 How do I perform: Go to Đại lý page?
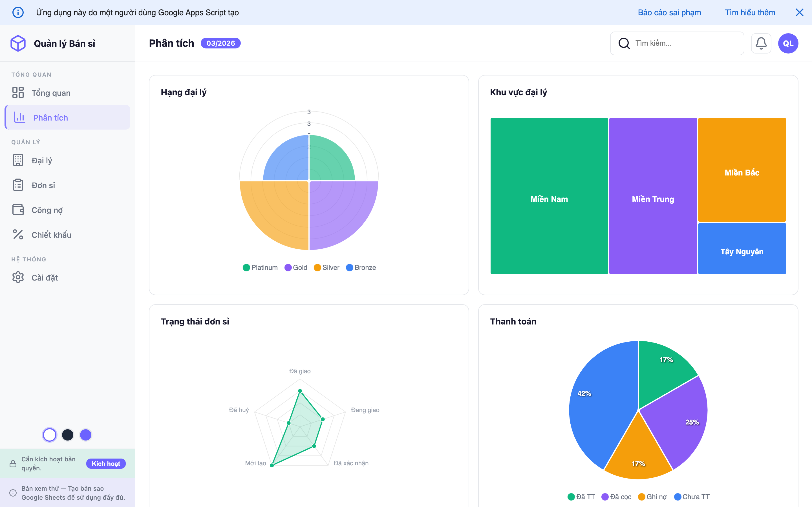pos(42,161)
